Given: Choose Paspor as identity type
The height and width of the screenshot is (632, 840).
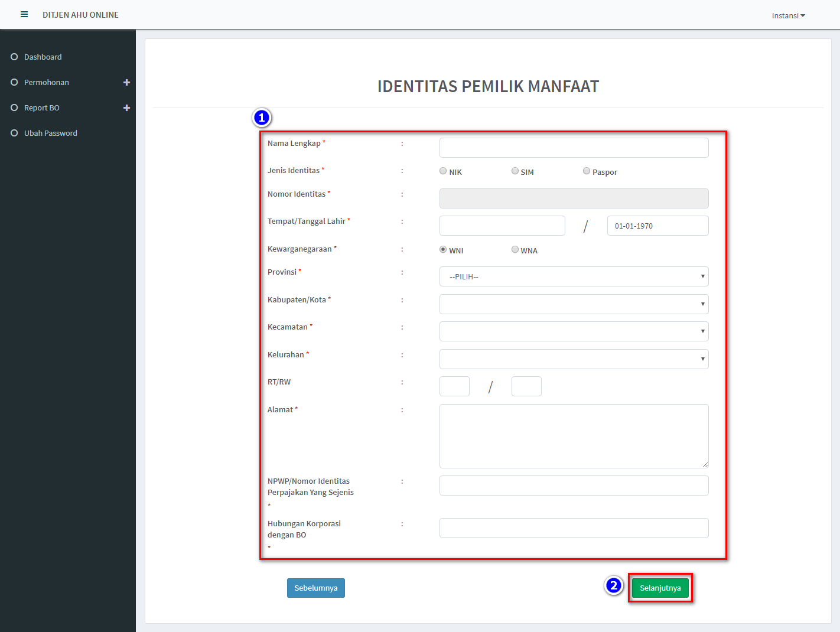Looking at the screenshot, I should 587,171.
